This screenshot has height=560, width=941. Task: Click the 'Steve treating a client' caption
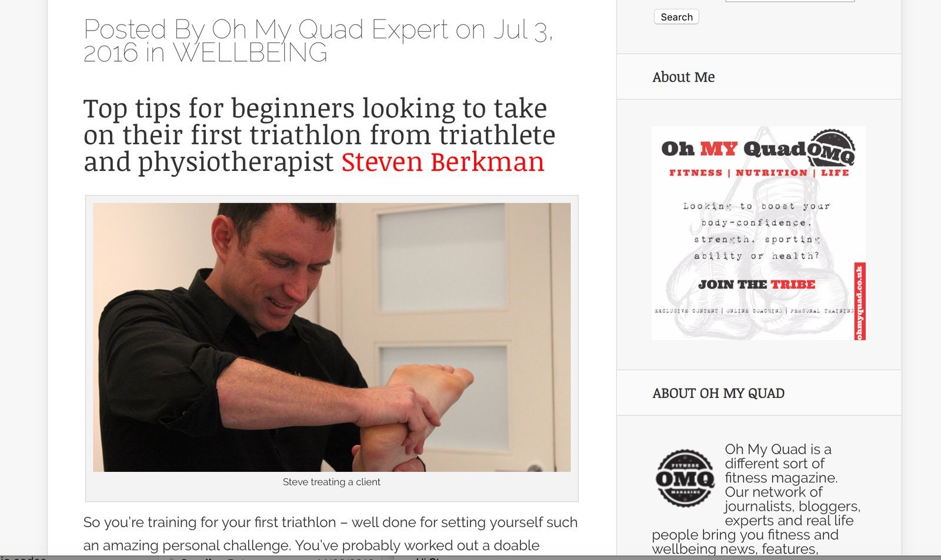click(331, 482)
